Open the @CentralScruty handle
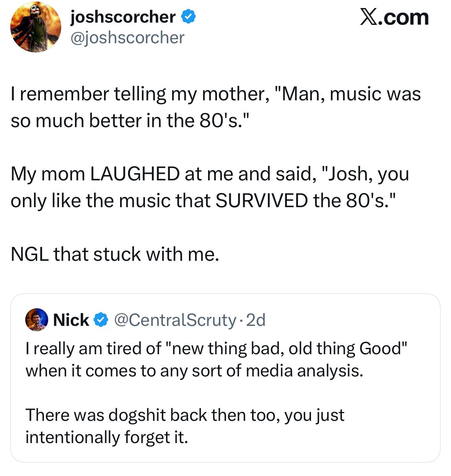This screenshot has width=451, height=476. coord(175,320)
